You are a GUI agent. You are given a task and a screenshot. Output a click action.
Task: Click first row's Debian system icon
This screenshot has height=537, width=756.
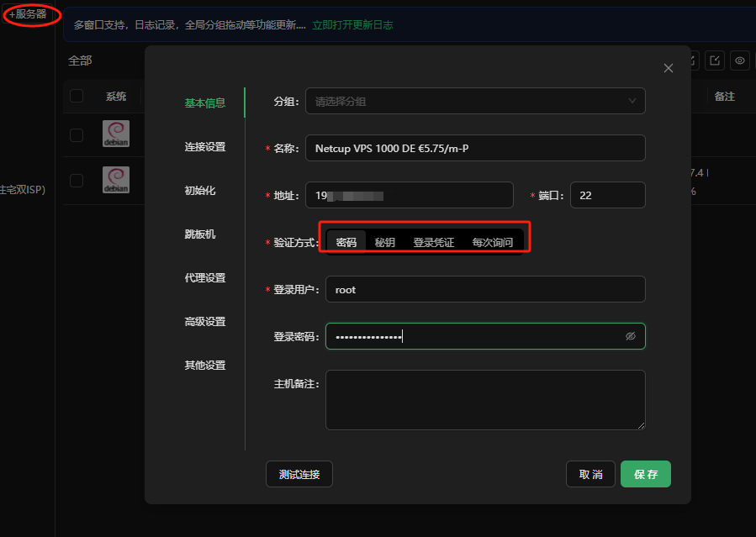(116, 134)
